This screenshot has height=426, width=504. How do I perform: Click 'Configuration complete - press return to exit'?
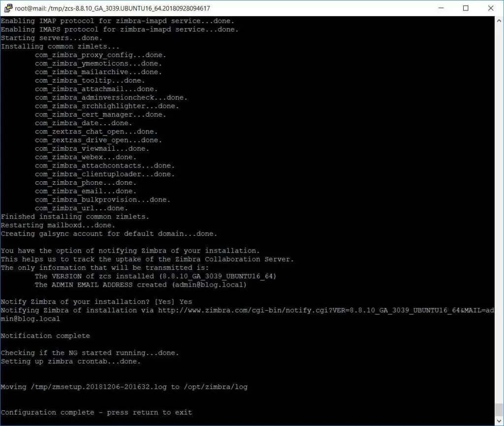pos(96,413)
